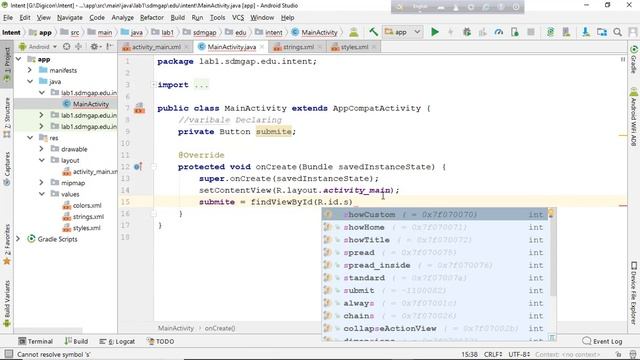This screenshot has width=640, height=360.
Task: Click the collapse-all icon in Project panel header
Action: [x=78, y=47]
